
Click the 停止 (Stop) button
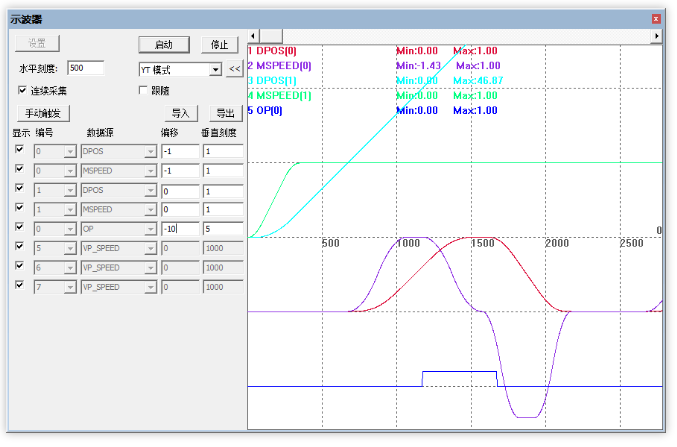(220, 45)
